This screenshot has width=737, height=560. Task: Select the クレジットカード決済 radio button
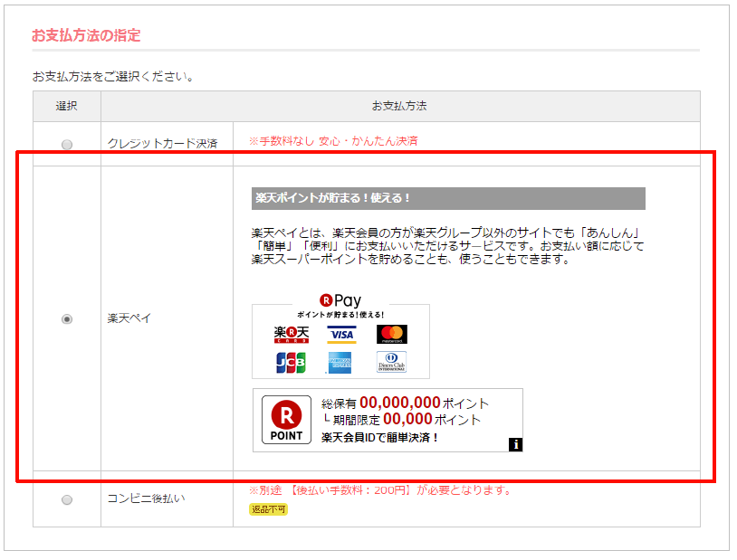pos(66,144)
